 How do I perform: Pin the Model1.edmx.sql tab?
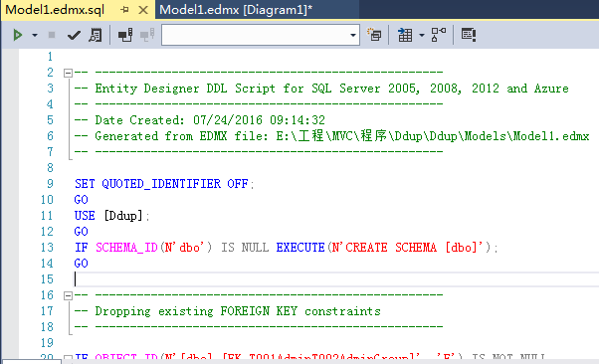tap(124, 10)
